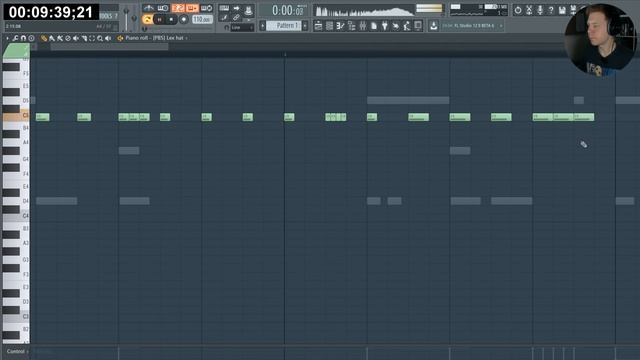Screen dimensions: 640x360
Task: Open the project picker icon
Action: pyautogui.click(x=373, y=26)
